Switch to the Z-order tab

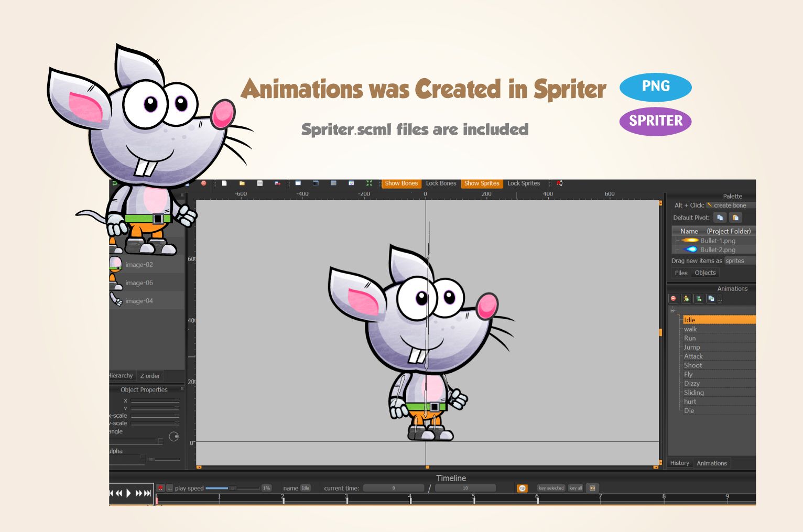click(150, 376)
